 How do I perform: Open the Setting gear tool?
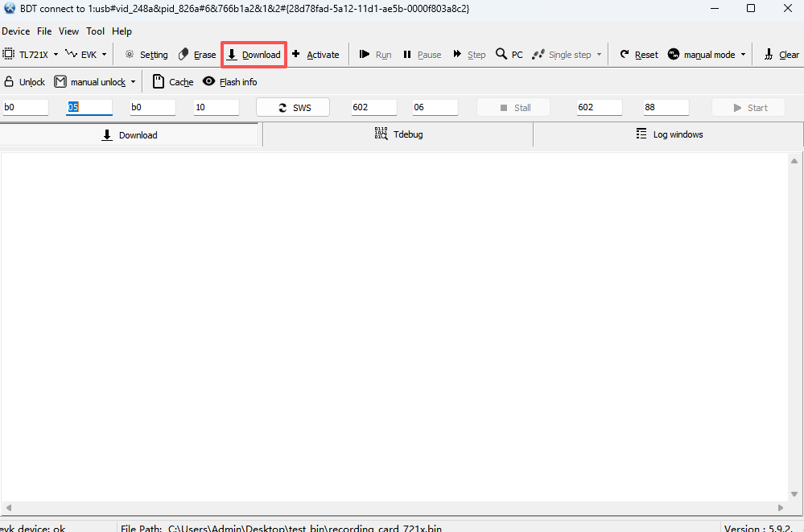click(146, 55)
